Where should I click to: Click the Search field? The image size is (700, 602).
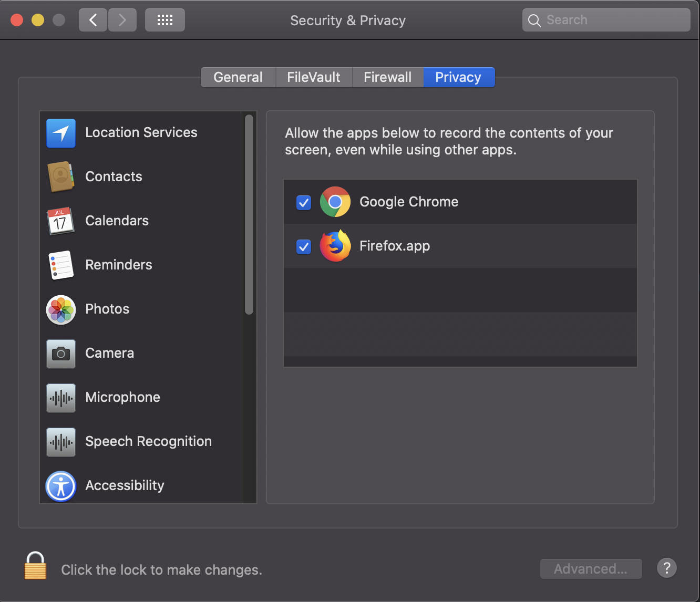point(605,20)
